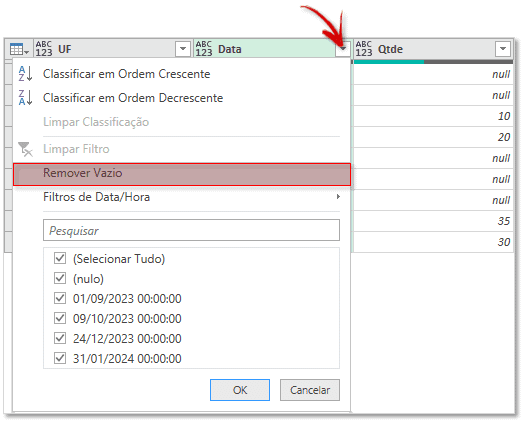This screenshot has width=524, height=423.
Task: Click the Pesquisar search field
Action: pos(191,230)
